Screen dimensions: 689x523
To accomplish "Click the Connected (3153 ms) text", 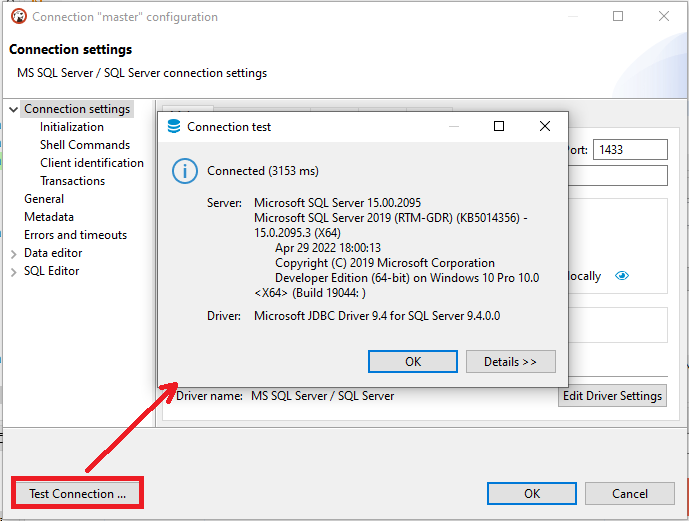I will point(263,171).
